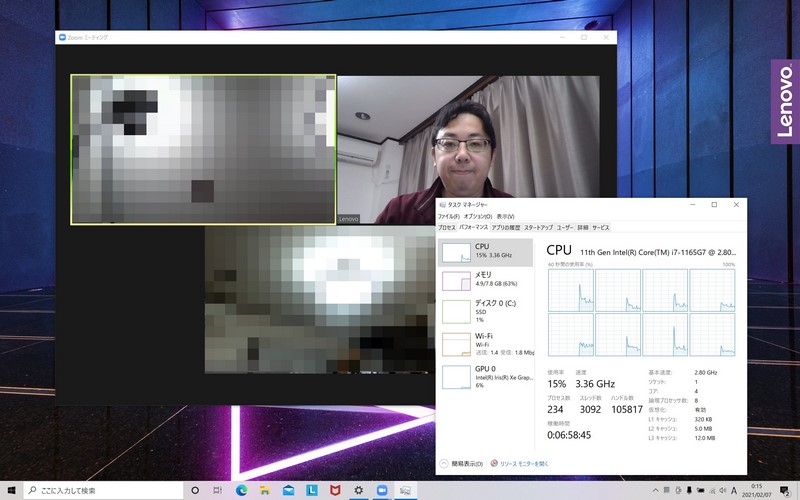Open the 表示(V) menu in Task Manager

tap(505, 216)
